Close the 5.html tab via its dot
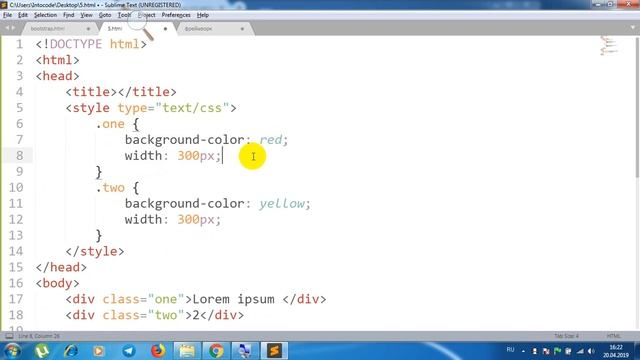This screenshot has height=360, width=640. pyautogui.click(x=165, y=29)
